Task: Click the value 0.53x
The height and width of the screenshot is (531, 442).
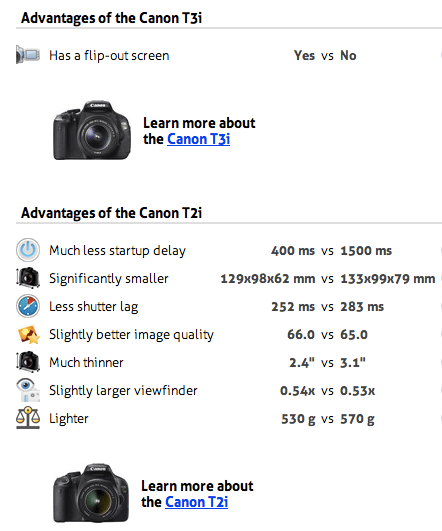Action: (x=358, y=391)
